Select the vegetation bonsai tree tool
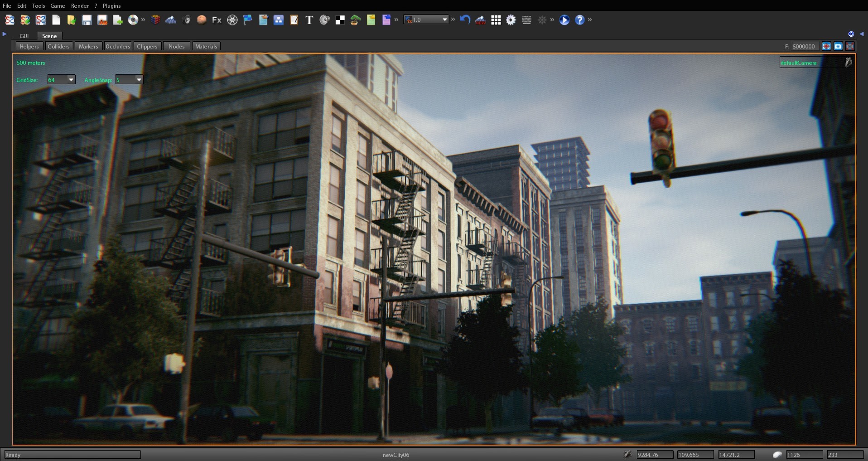Image resolution: width=868 pixels, height=461 pixels. pyautogui.click(x=355, y=20)
